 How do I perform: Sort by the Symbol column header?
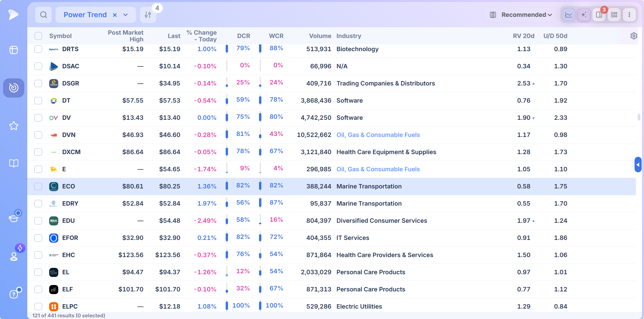[x=60, y=36]
